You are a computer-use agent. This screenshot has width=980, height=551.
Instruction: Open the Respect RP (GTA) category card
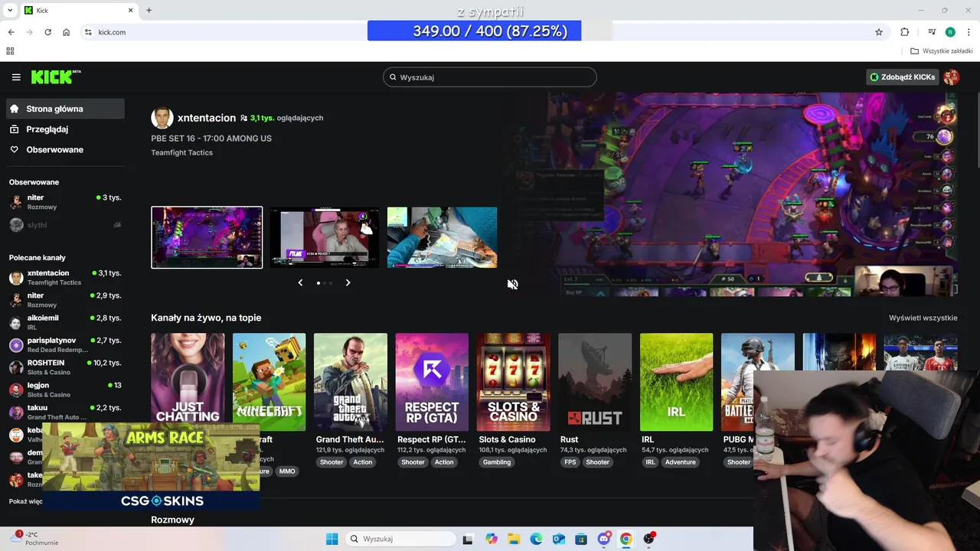click(432, 382)
